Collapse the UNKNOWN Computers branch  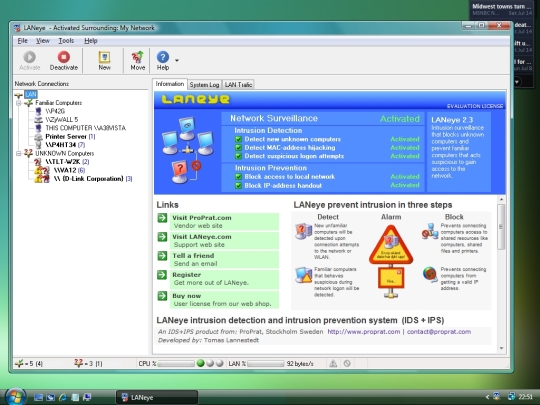19,153
